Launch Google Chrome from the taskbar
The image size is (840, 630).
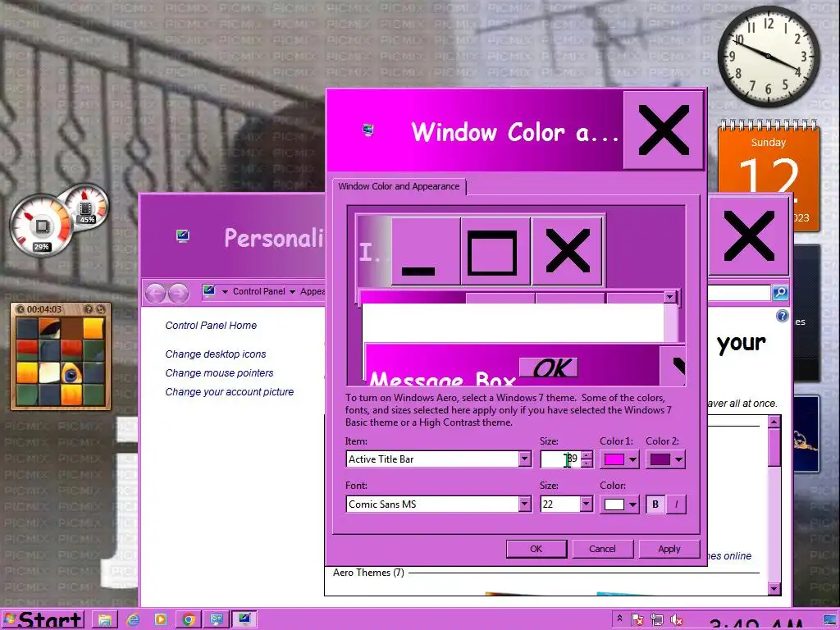coord(189,620)
